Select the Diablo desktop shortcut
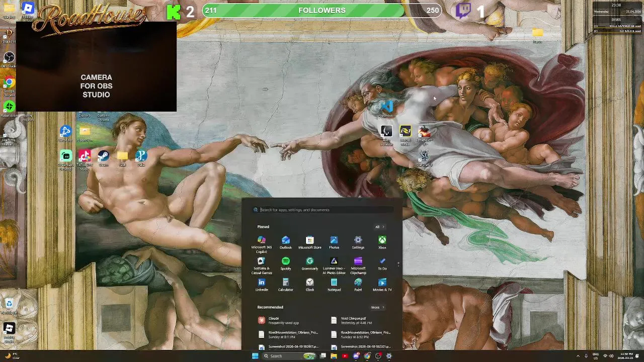644x362 pixels. 9,35
